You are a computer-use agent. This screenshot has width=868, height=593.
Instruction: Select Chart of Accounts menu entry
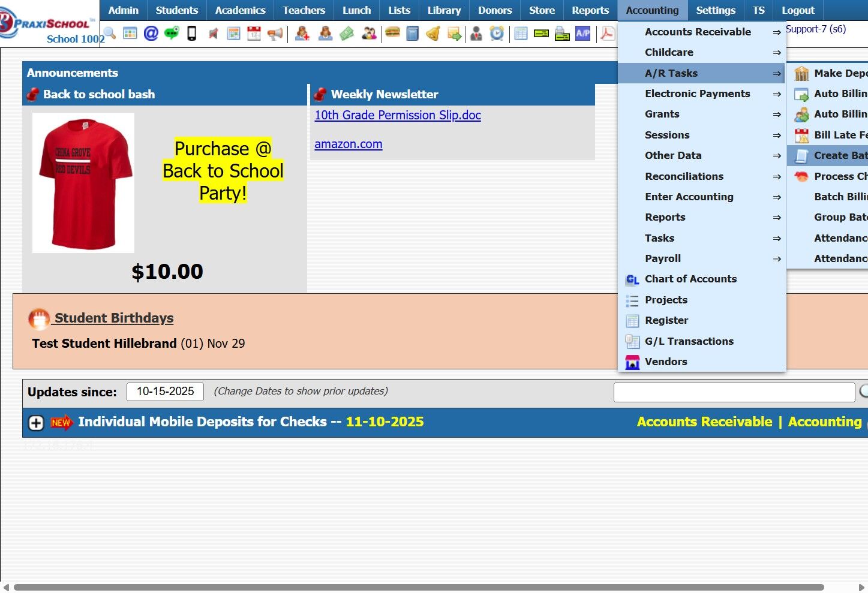[702, 279]
